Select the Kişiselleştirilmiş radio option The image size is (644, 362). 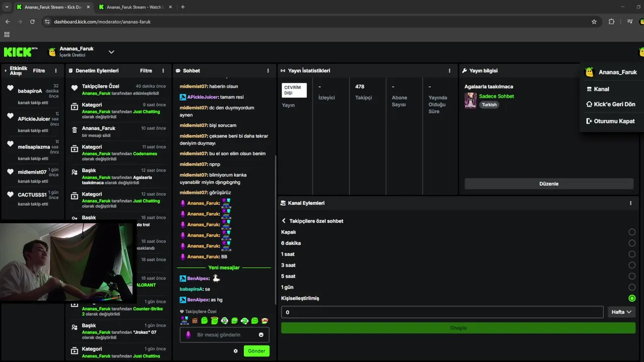click(x=632, y=298)
